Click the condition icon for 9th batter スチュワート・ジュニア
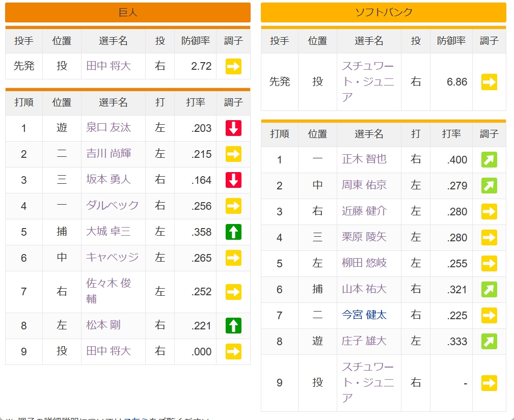 [x=489, y=383]
